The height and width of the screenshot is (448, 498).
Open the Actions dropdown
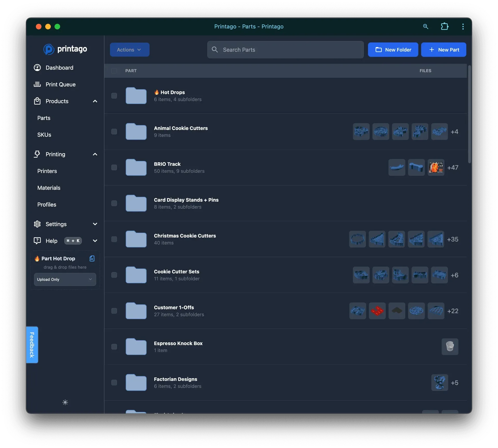click(129, 50)
